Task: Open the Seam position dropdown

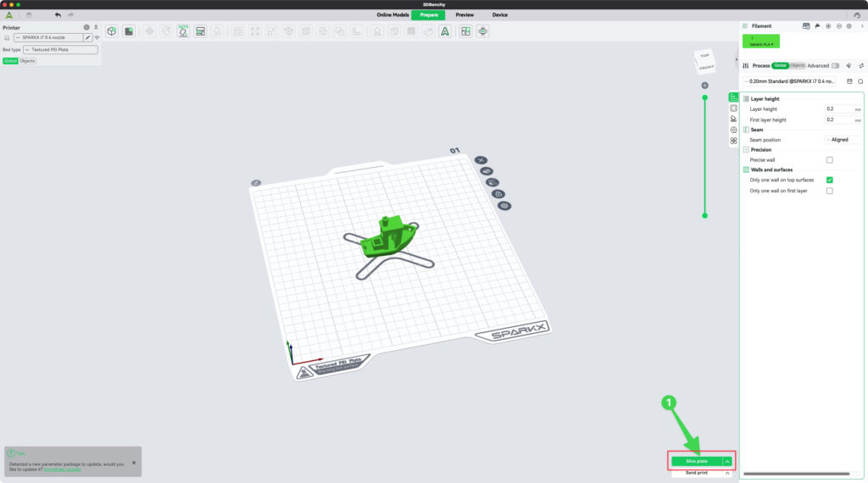Action: 843,140
